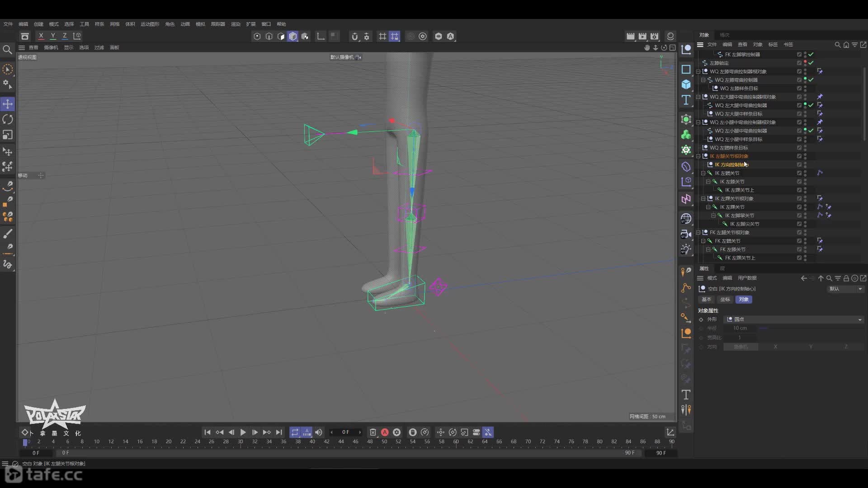Screen dimensions: 868x488
Task: Toggle the timeline loop button
Action: pyautogui.click(x=295, y=432)
